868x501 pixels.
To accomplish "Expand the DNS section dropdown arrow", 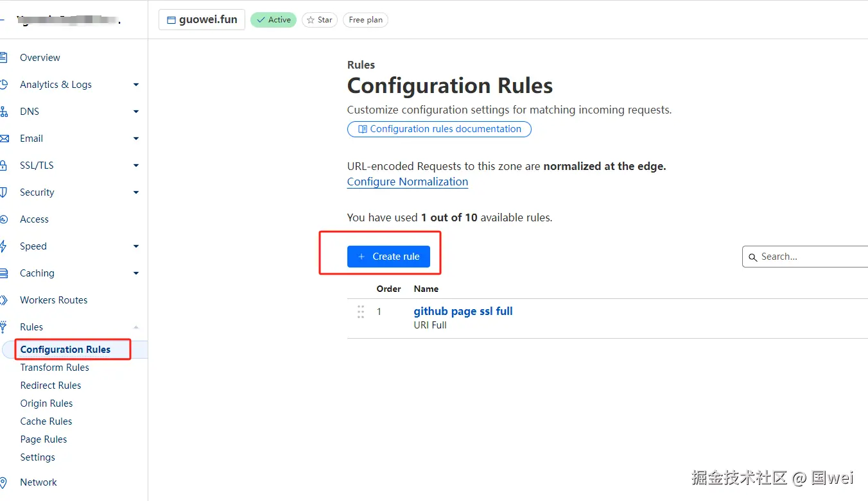I will point(135,112).
